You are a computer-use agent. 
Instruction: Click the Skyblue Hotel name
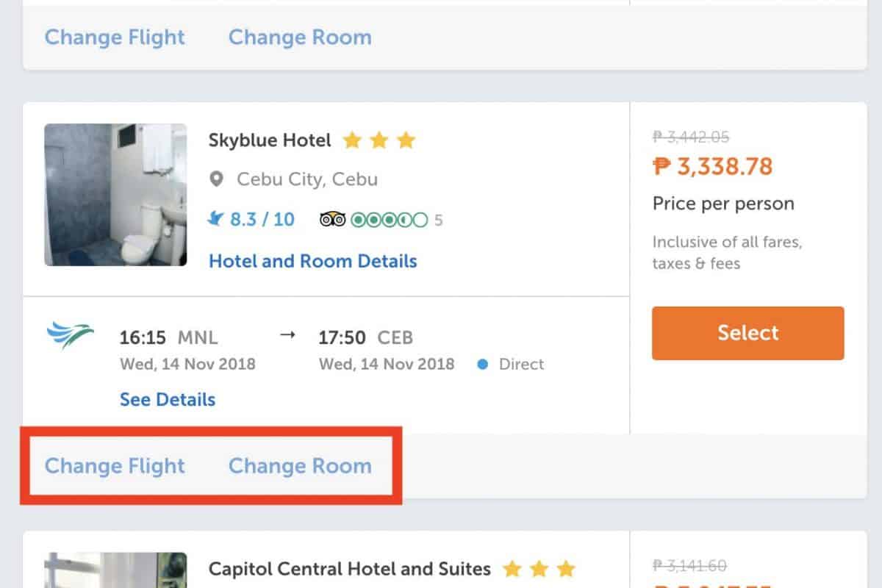270,140
